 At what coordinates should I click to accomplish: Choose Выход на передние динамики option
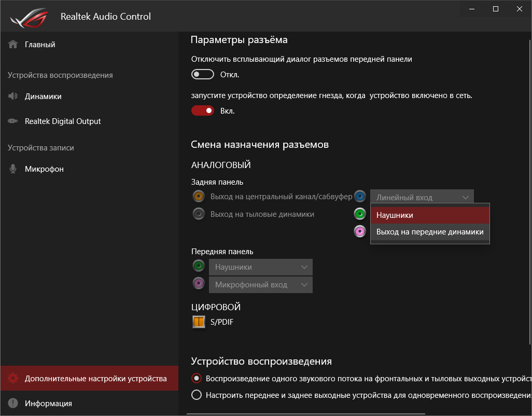(x=430, y=232)
